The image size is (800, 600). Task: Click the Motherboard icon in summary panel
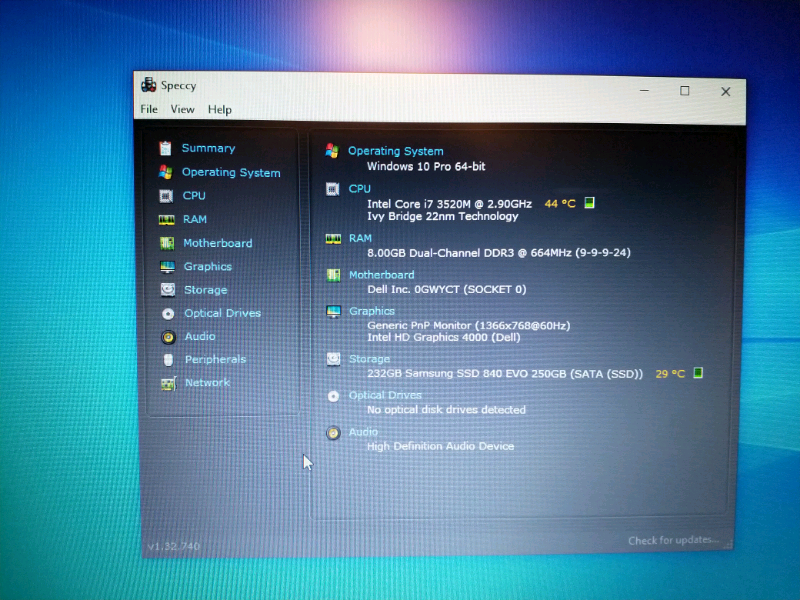(333, 276)
